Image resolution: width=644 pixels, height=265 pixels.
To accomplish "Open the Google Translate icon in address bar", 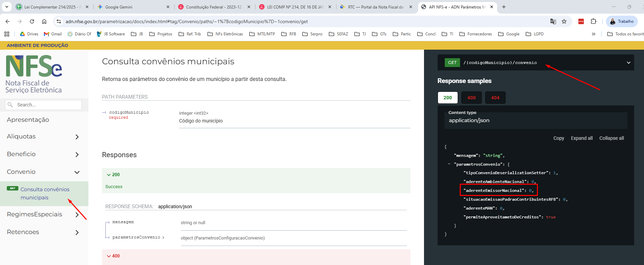I will (x=553, y=21).
